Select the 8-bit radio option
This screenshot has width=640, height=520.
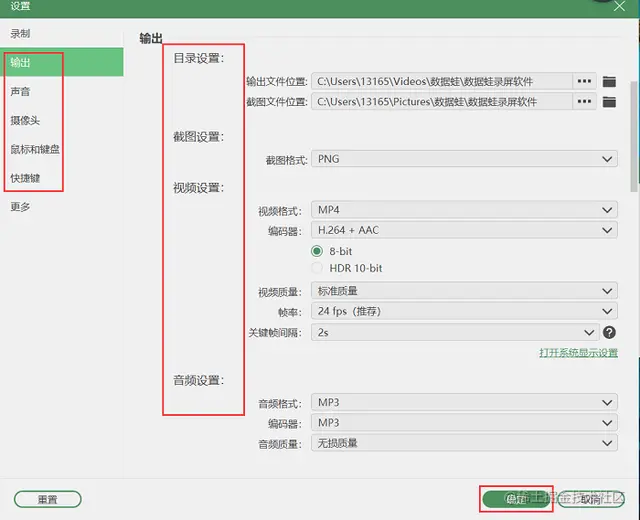[317, 251]
